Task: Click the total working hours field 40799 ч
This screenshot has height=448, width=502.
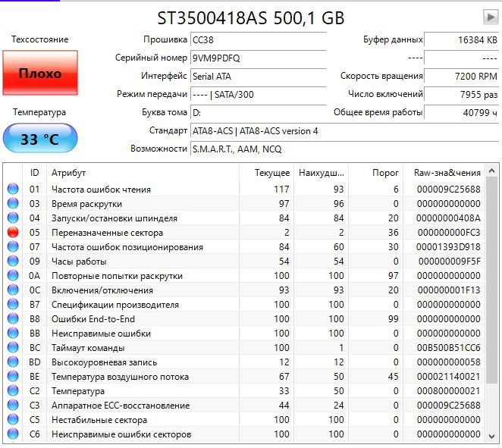Action: point(461,113)
